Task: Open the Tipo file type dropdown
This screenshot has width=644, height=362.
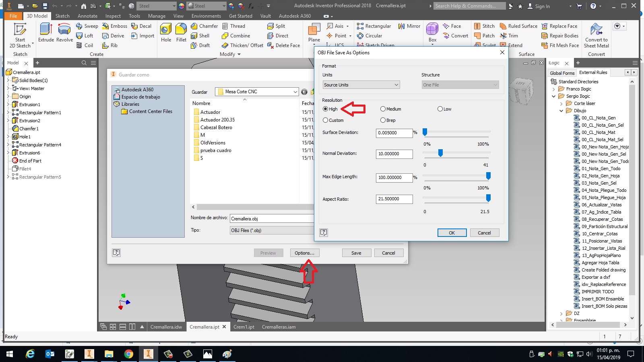Action: (272, 230)
